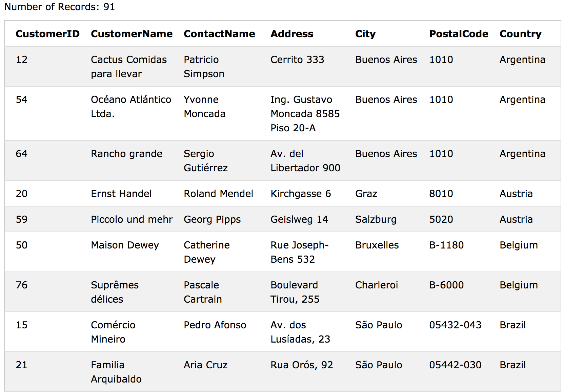Viewport: 564px width, 392px height.
Task: Click the Country column header
Action: click(520, 34)
